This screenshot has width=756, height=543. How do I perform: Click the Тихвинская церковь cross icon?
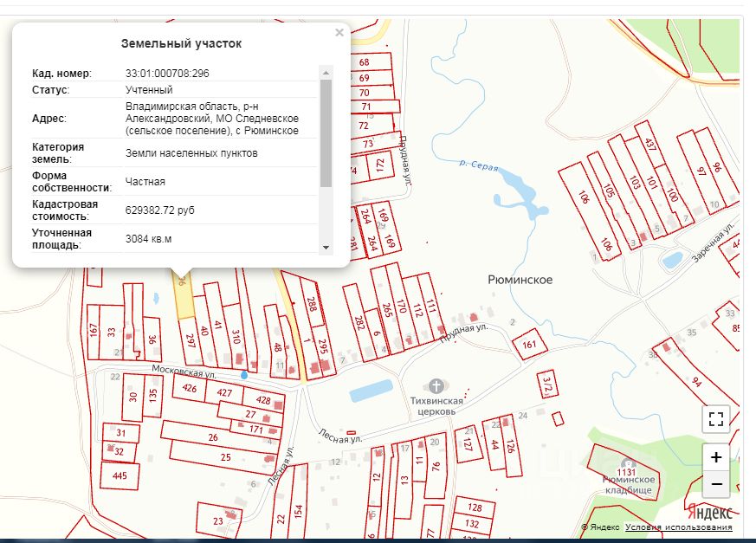[436, 385]
